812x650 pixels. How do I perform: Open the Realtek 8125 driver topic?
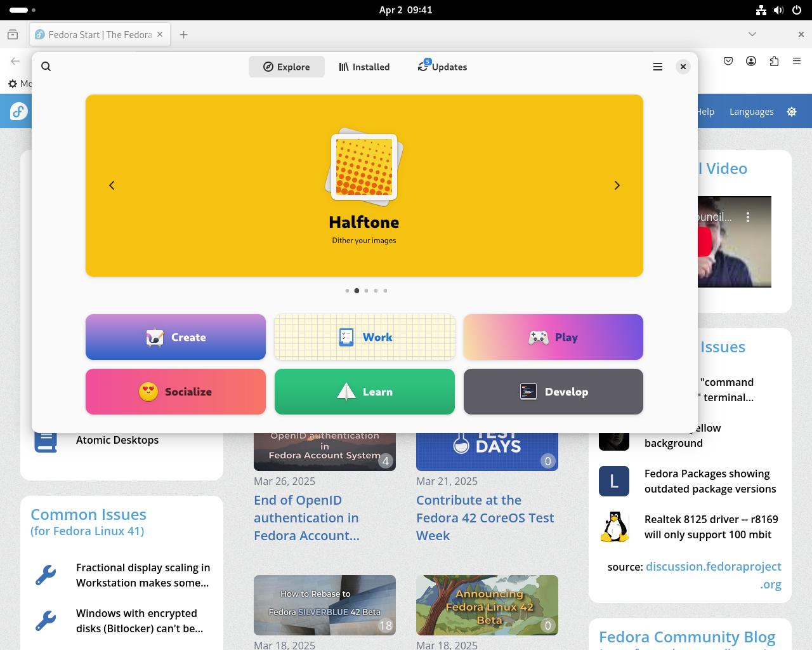pyautogui.click(x=711, y=527)
